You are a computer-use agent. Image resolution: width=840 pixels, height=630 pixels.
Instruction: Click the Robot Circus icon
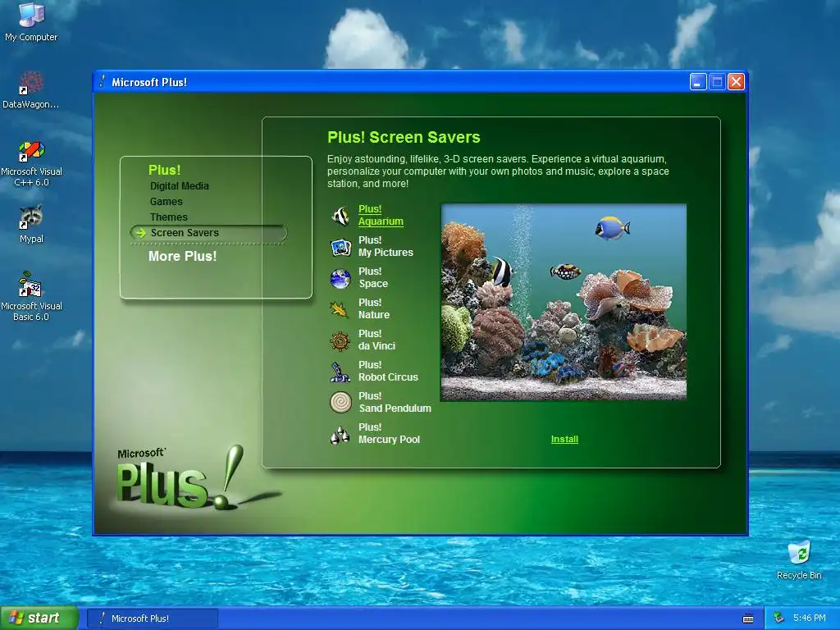pyautogui.click(x=340, y=372)
